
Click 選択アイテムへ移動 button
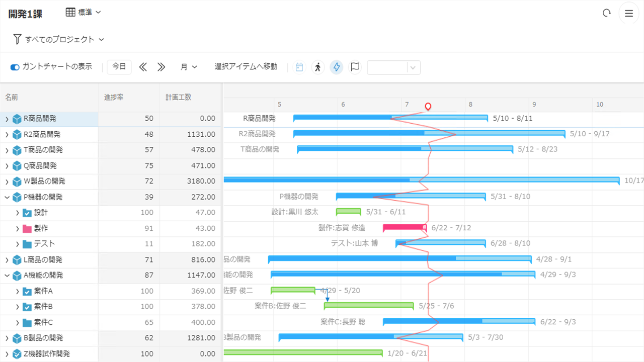point(246,67)
